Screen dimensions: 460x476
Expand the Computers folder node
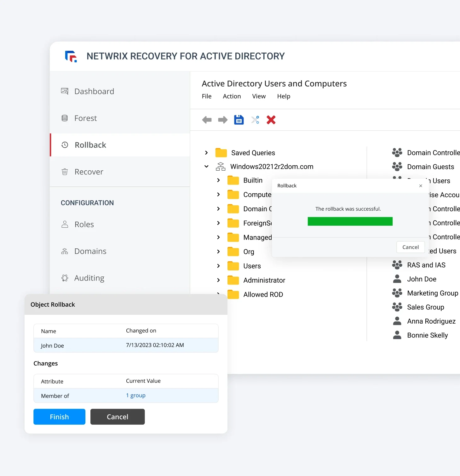pos(218,195)
